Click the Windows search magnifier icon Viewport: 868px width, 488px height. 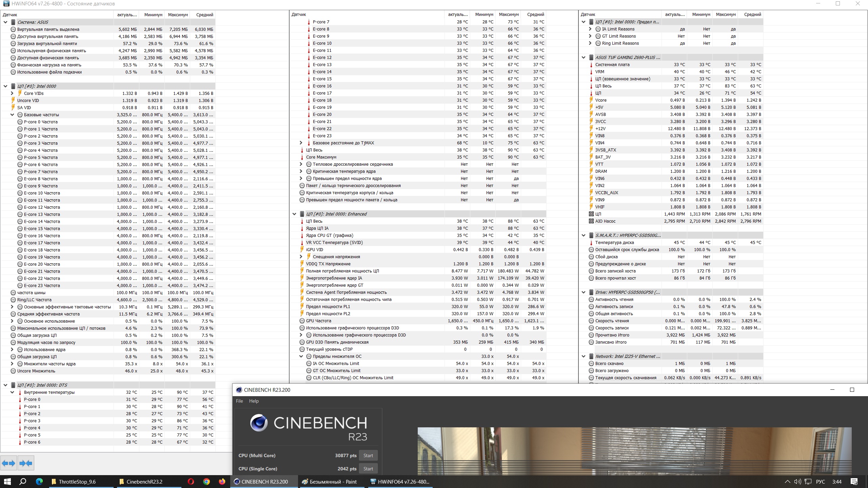(x=23, y=482)
